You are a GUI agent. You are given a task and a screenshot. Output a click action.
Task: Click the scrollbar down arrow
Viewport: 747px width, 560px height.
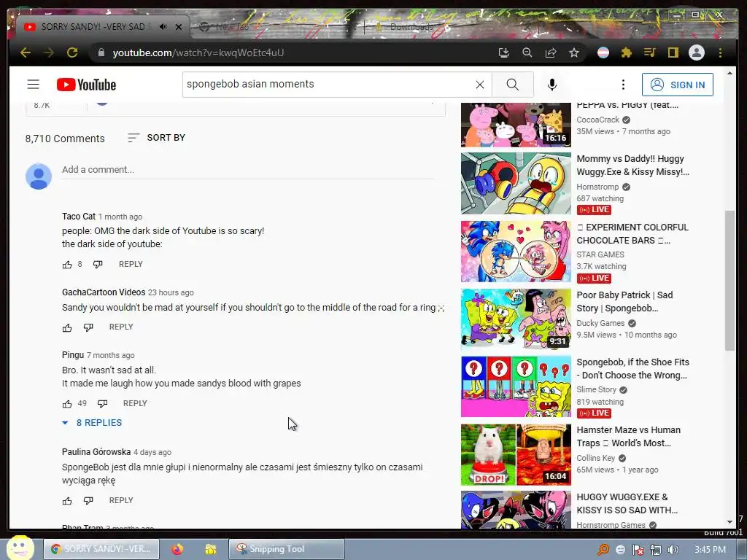tap(729, 522)
